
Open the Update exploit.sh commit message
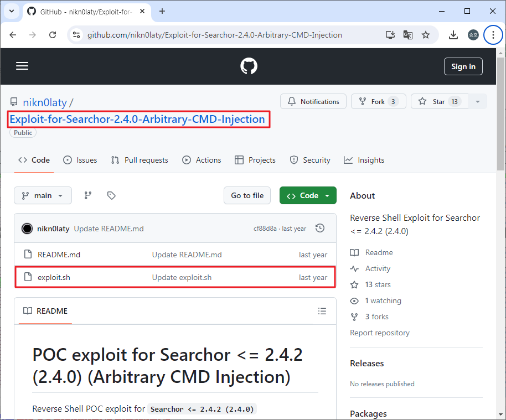tap(182, 277)
